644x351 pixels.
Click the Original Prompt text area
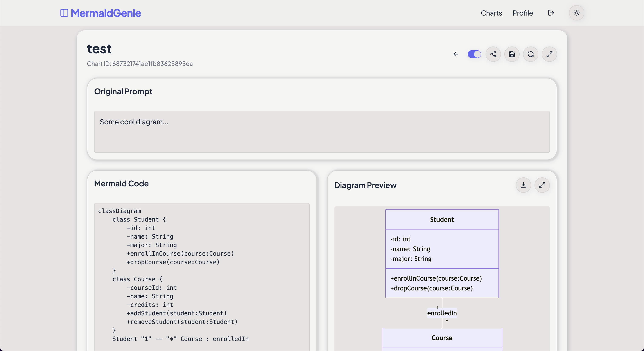pos(322,132)
